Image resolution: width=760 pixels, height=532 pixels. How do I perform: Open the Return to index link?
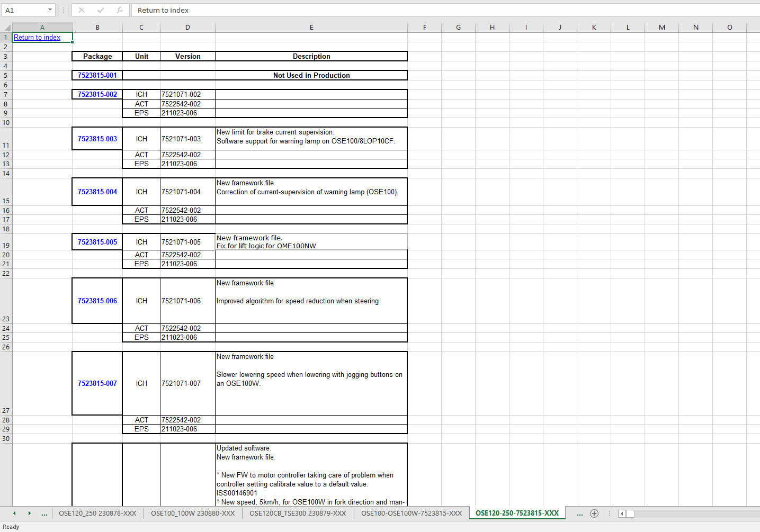pyautogui.click(x=37, y=38)
